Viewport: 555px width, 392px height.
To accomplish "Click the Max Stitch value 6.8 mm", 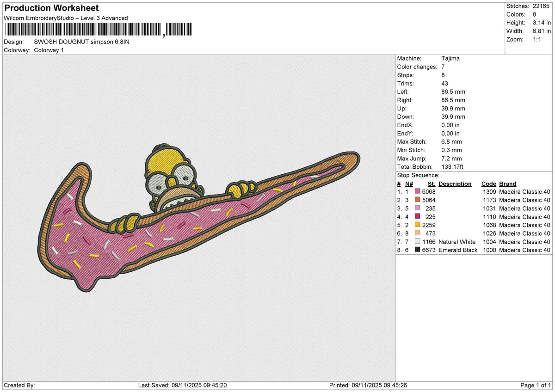I will click(x=451, y=142).
